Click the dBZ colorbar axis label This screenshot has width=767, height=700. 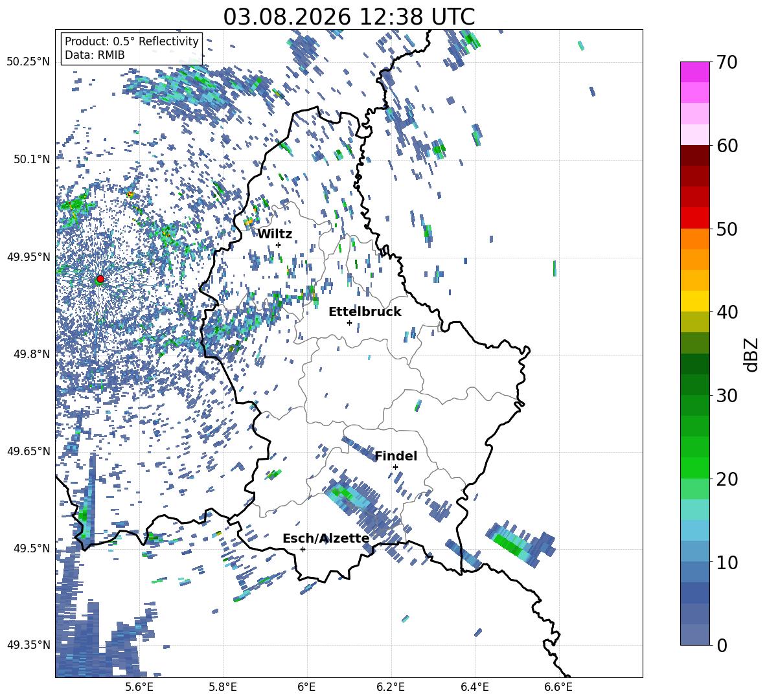(752, 354)
